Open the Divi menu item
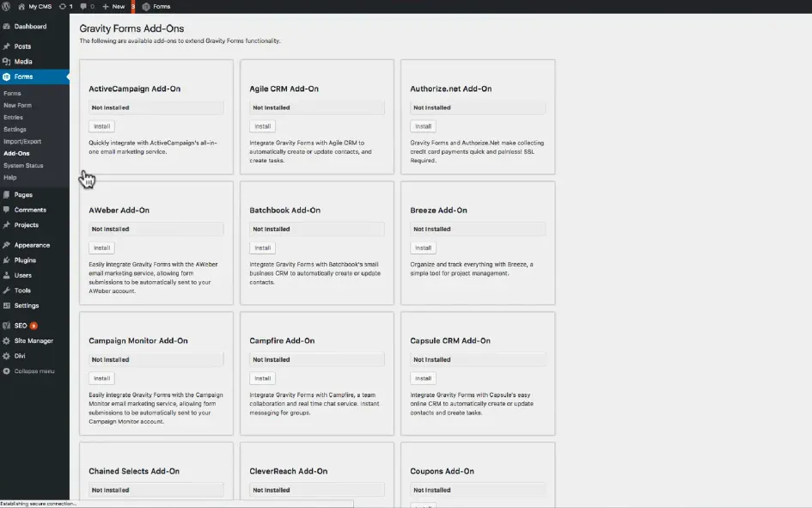 pos(21,356)
